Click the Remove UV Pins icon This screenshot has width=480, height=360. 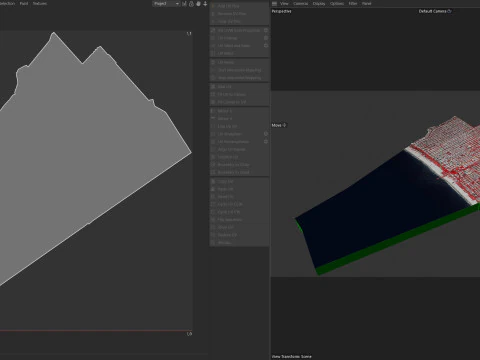[213, 14]
